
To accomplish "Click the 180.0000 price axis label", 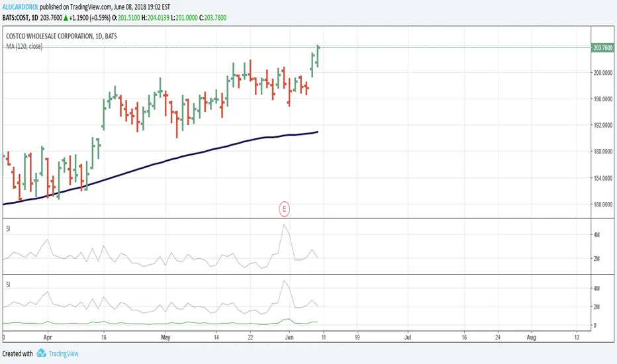I will (x=603, y=205).
